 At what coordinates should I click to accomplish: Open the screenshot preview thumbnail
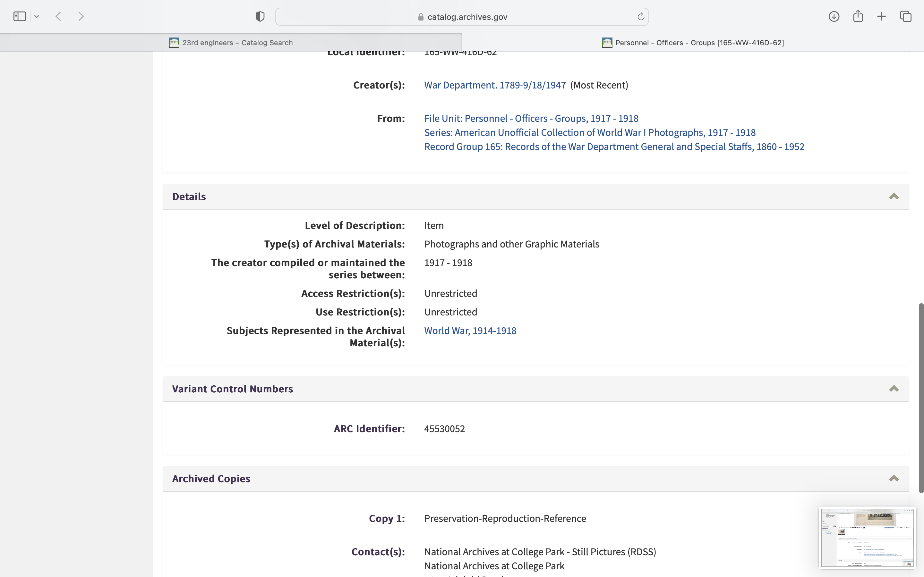(867, 538)
